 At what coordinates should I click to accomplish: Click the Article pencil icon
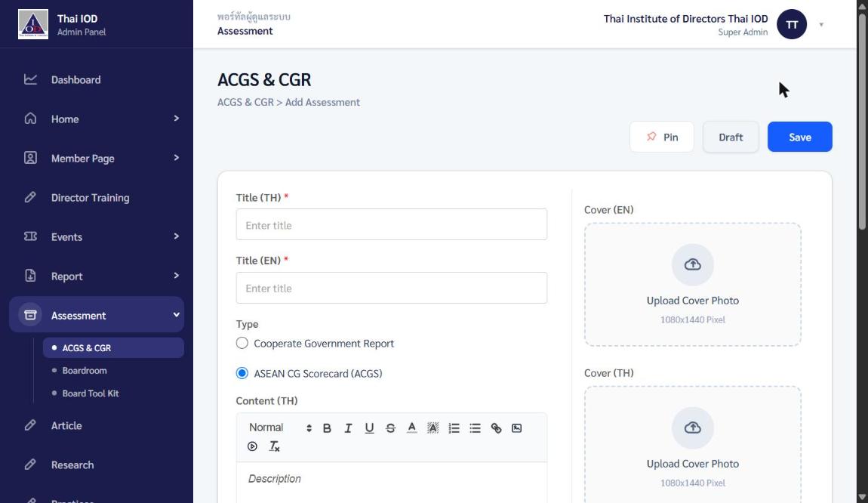pyautogui.click(x=30, y=425)
